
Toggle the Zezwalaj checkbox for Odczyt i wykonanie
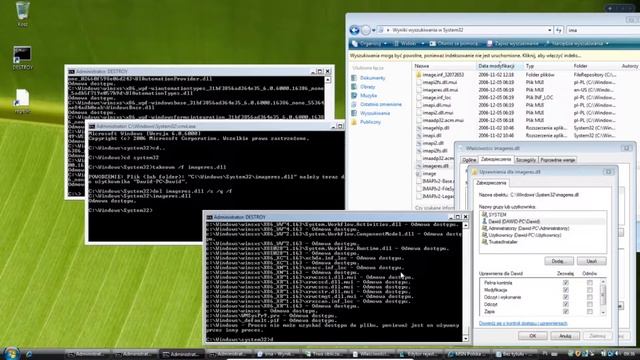tap(565, 297)
